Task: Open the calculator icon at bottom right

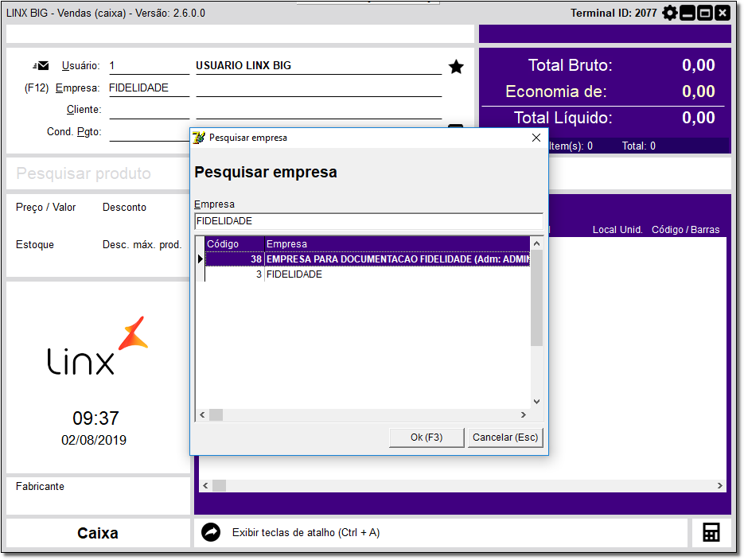Action: pyautogui.click(x=711, y=532)
